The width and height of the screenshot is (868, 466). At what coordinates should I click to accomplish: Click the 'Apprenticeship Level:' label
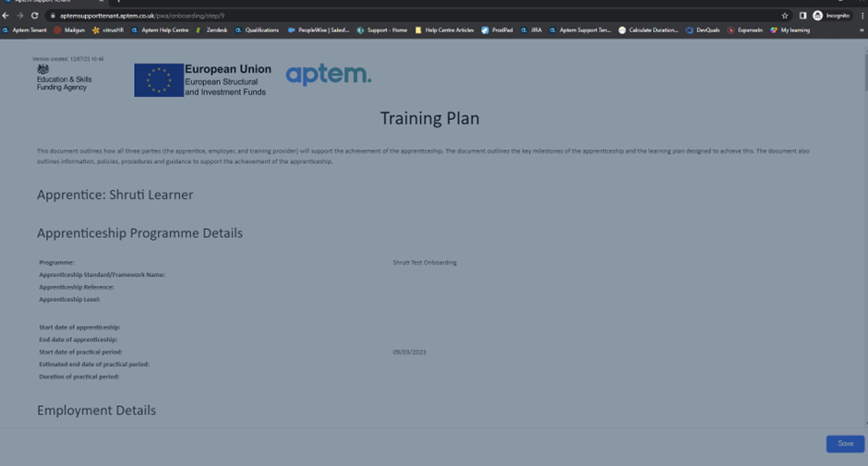(69, 299)
